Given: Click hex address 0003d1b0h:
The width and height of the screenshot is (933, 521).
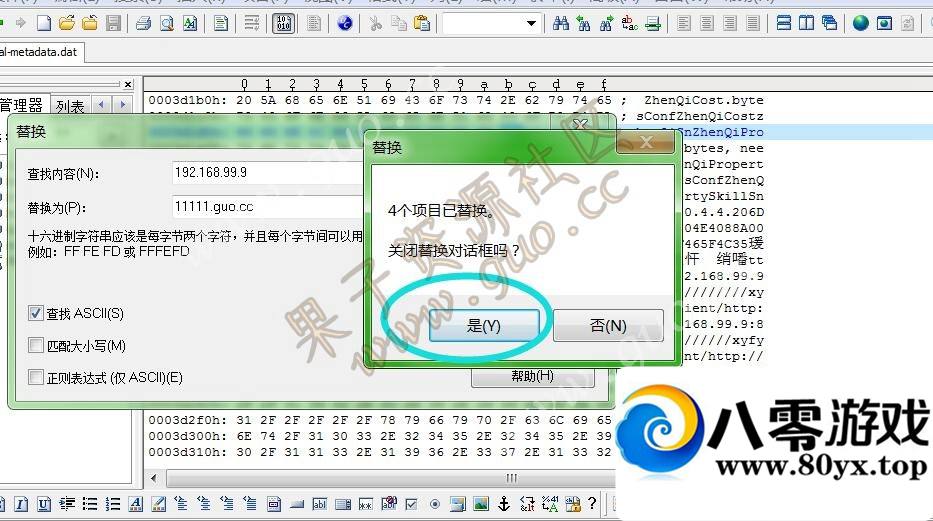Looking at the screenshot, I should (187, 100).
